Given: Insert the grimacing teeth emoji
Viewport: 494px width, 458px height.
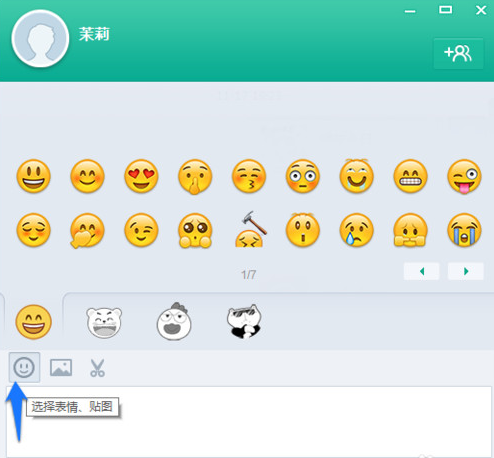Looking at the screenshot, I should 410,176.
